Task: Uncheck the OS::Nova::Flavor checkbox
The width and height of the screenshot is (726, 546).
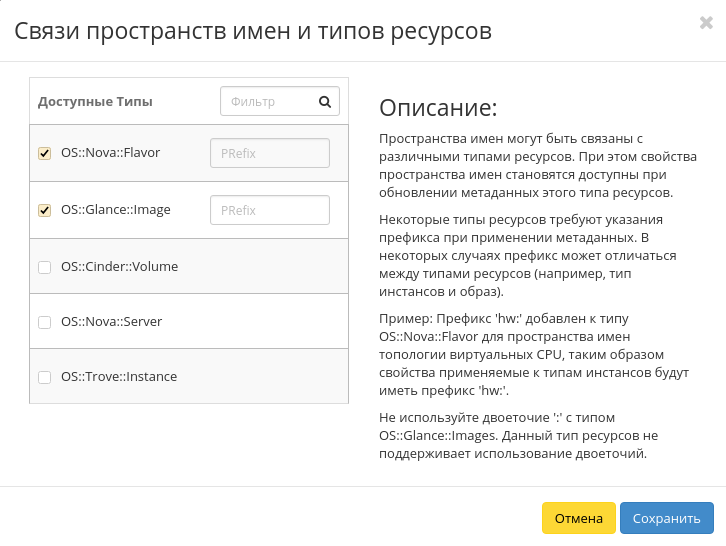Action: tap(44, 153)
